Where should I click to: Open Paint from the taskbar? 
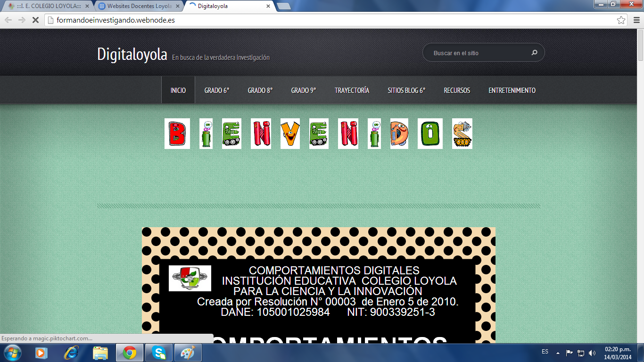[x=188, y=352]
